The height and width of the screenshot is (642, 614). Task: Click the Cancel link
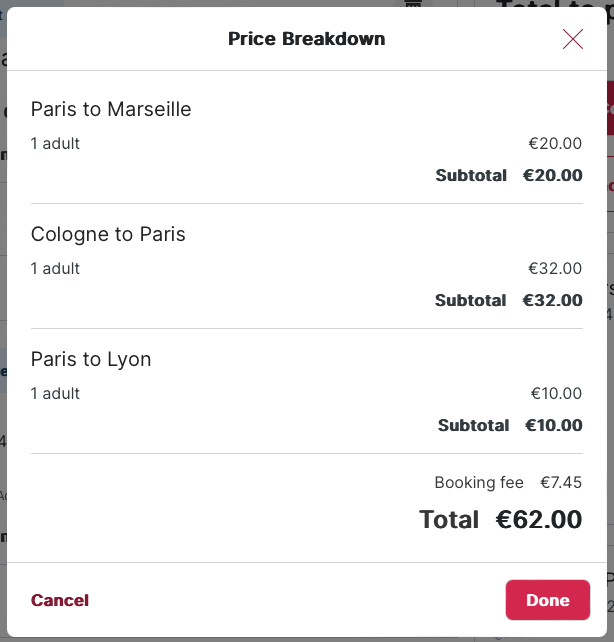pyautogui.click(x=60, y=600)
